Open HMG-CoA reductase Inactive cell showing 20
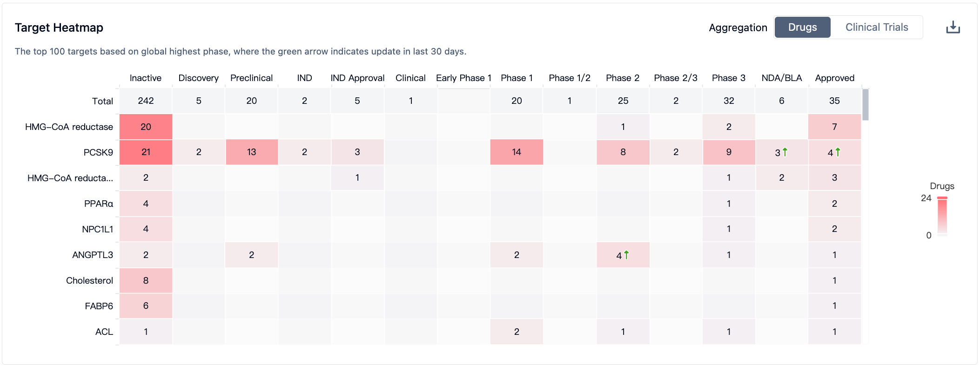The image size is (980, 367). [x=146, y=127]
